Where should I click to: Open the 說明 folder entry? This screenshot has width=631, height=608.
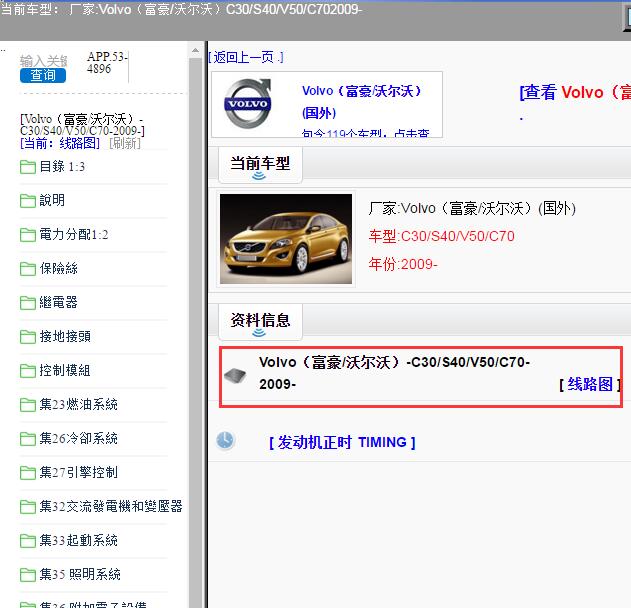(52, 200)
